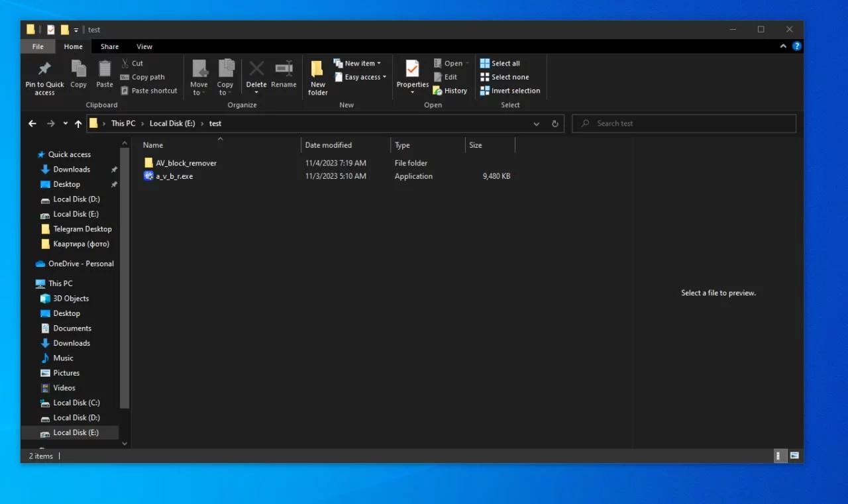848x504 pixels.
Task: Open Pictures in navigation pane
Action: click(66, 373)
